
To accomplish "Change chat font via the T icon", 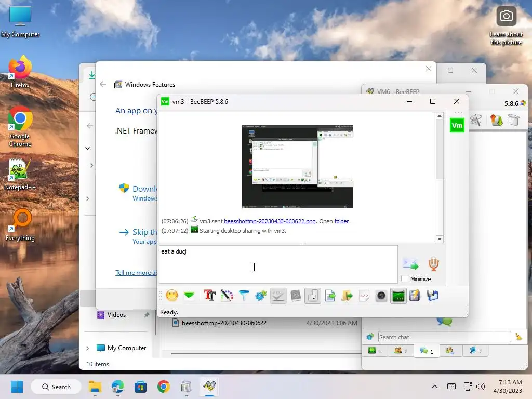I will coord(210,296).
